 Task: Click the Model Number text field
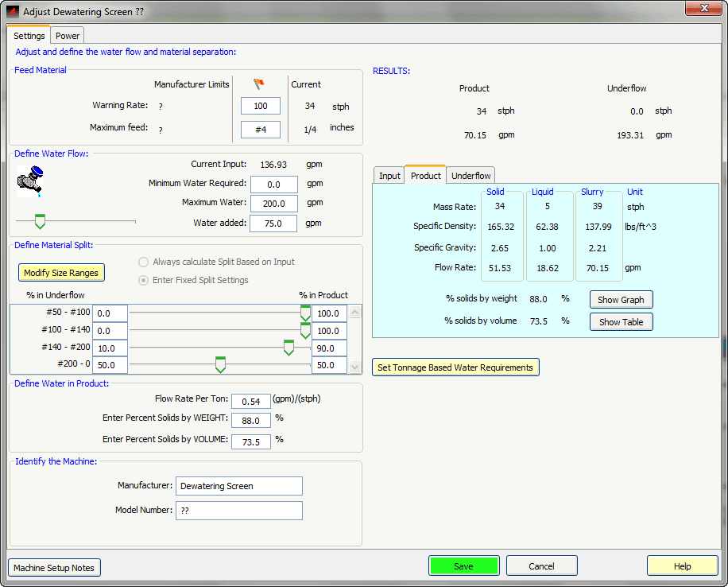tap(238, 511)
